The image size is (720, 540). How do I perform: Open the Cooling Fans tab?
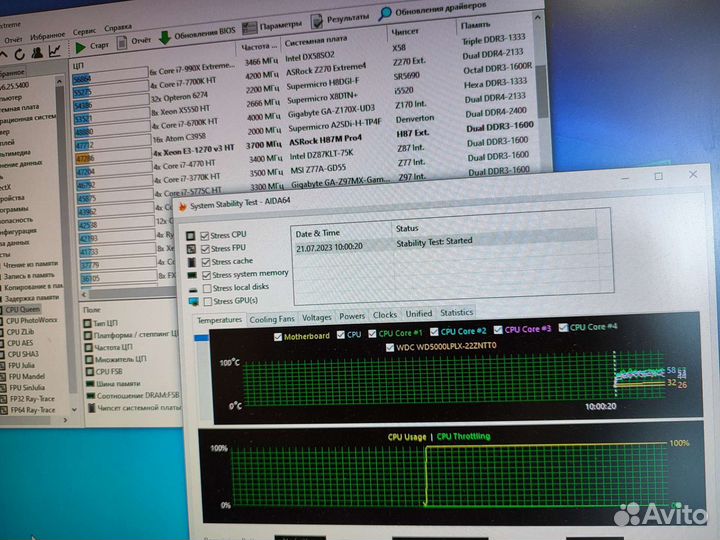272,319
